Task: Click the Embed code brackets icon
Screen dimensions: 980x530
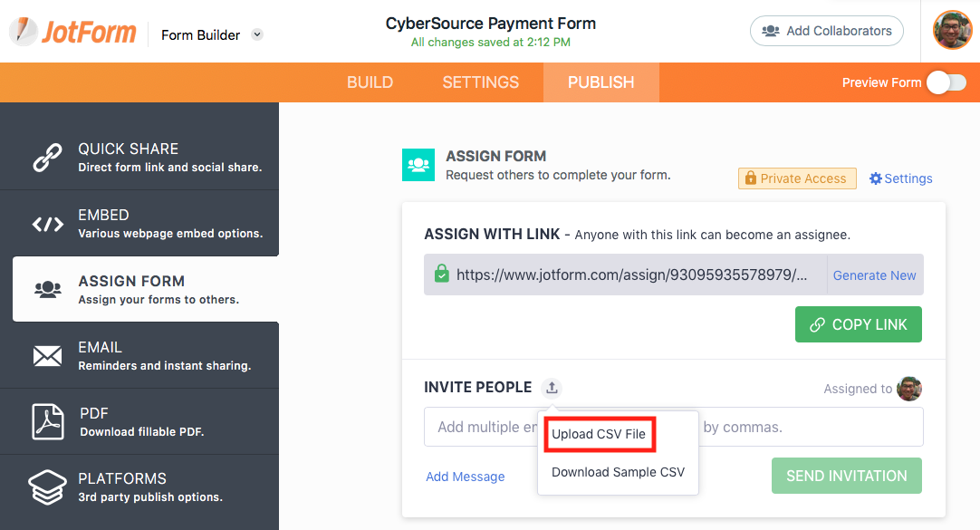Action: tap(47, 224)
